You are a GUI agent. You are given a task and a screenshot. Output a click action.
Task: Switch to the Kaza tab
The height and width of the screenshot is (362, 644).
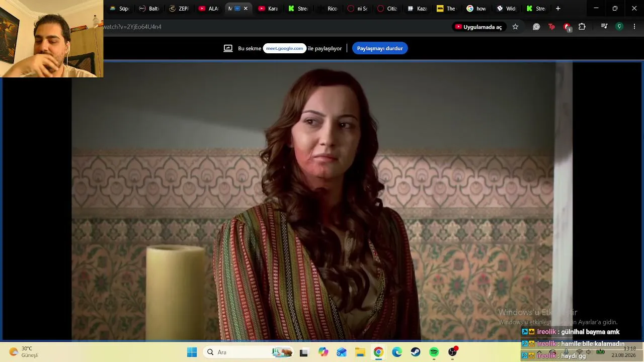[416, 9]
